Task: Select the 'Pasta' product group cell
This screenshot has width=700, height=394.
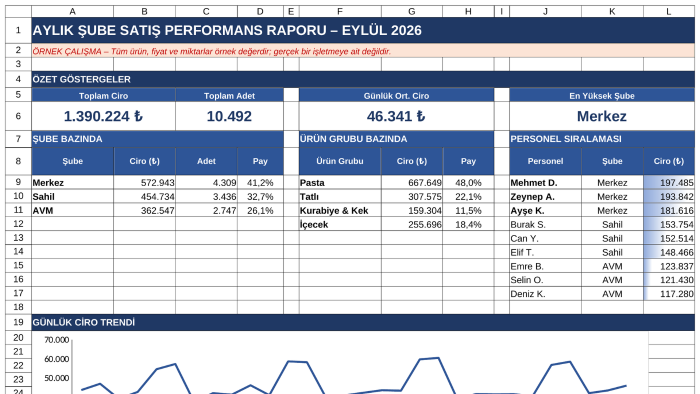Action: click(340, 182)
